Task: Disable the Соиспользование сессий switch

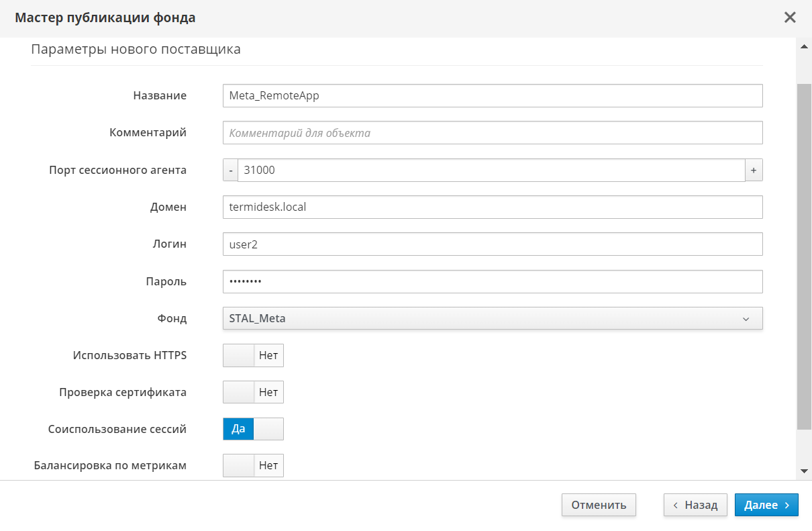Action: (x=253, y=429)
